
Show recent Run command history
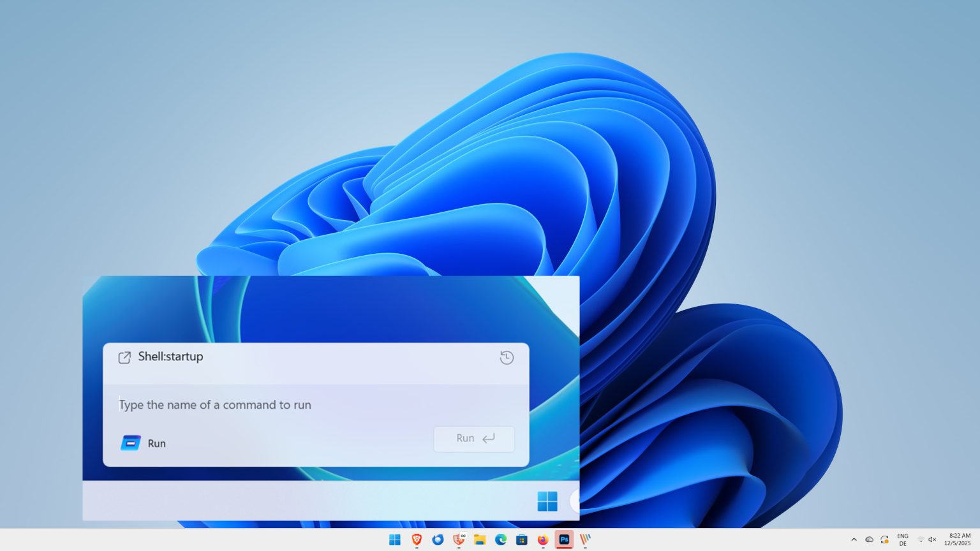(x=507, y=358)
